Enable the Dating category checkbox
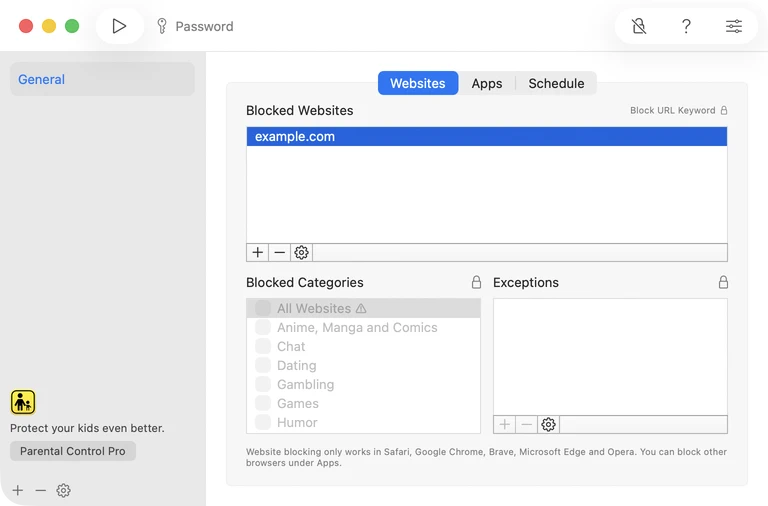 point(263,366)
